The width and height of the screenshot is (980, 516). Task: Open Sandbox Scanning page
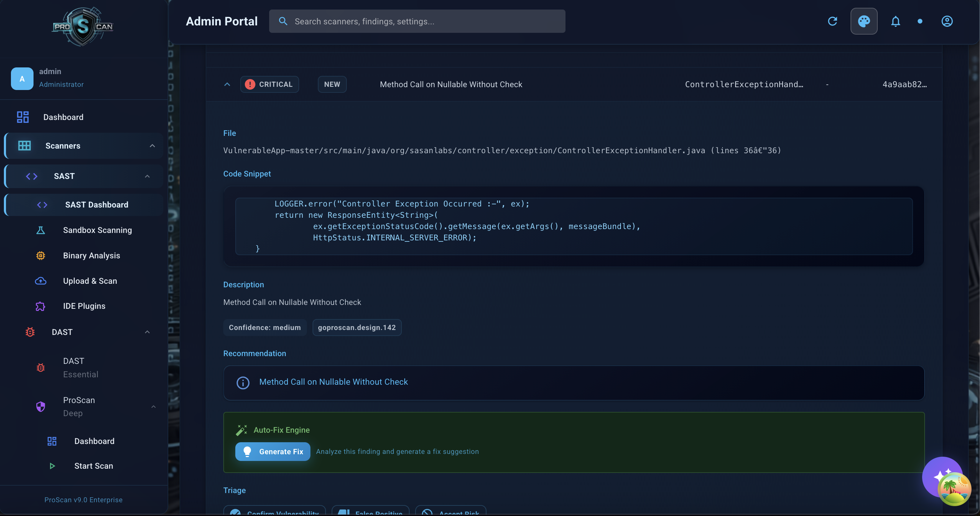(97, 230)
